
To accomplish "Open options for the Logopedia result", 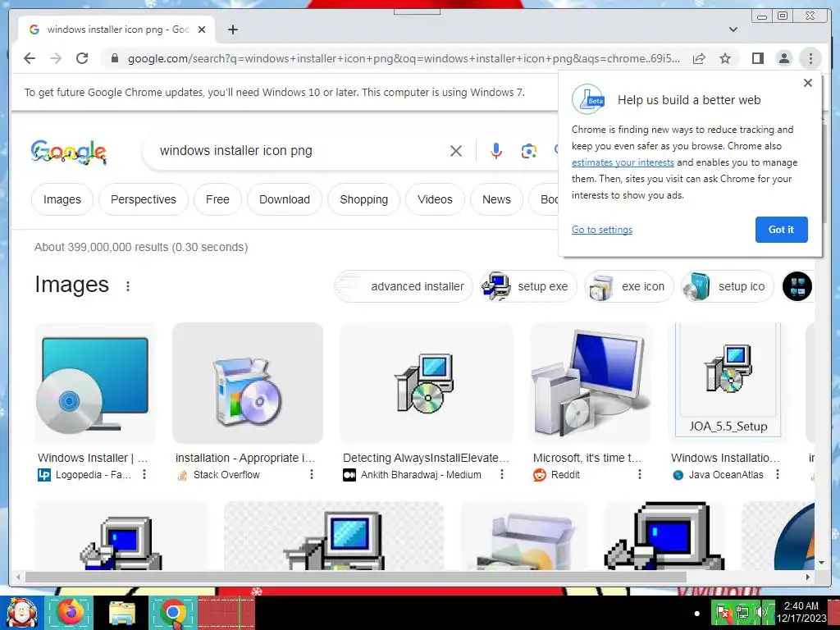I will tap(144, 474).
